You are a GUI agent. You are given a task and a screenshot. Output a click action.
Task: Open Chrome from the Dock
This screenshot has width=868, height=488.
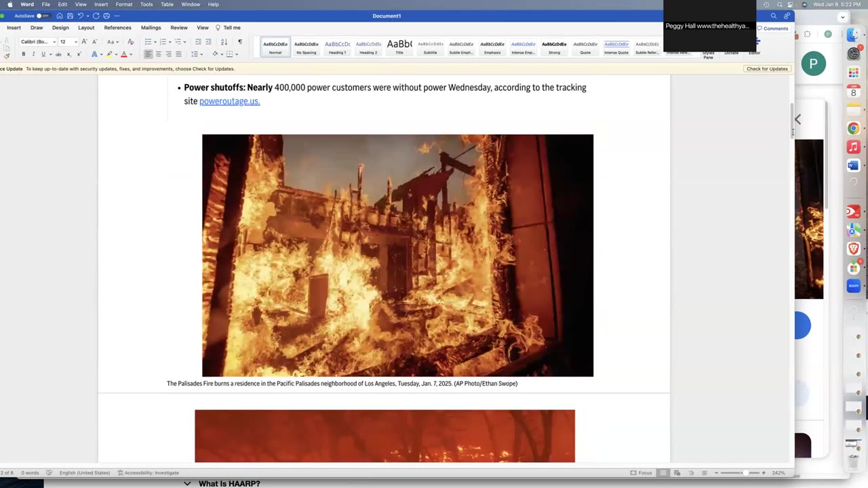[853, 128]
